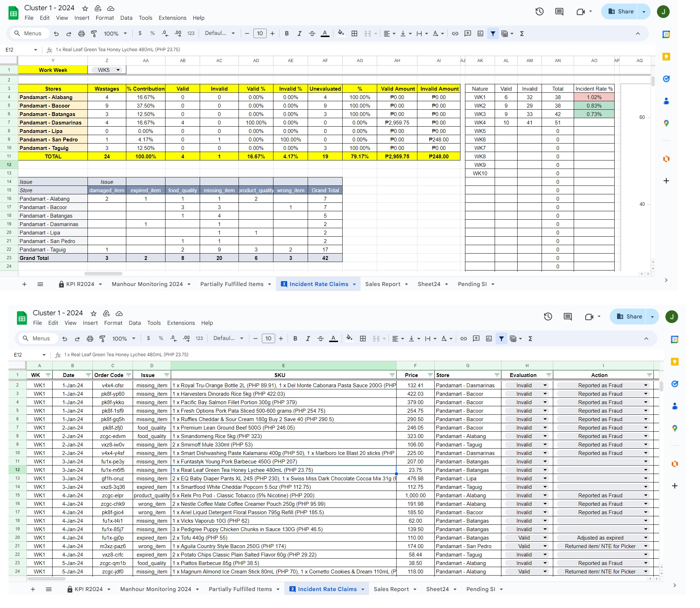
Task: Click redo icon in top window toolbar
Action: coord(69,34)
